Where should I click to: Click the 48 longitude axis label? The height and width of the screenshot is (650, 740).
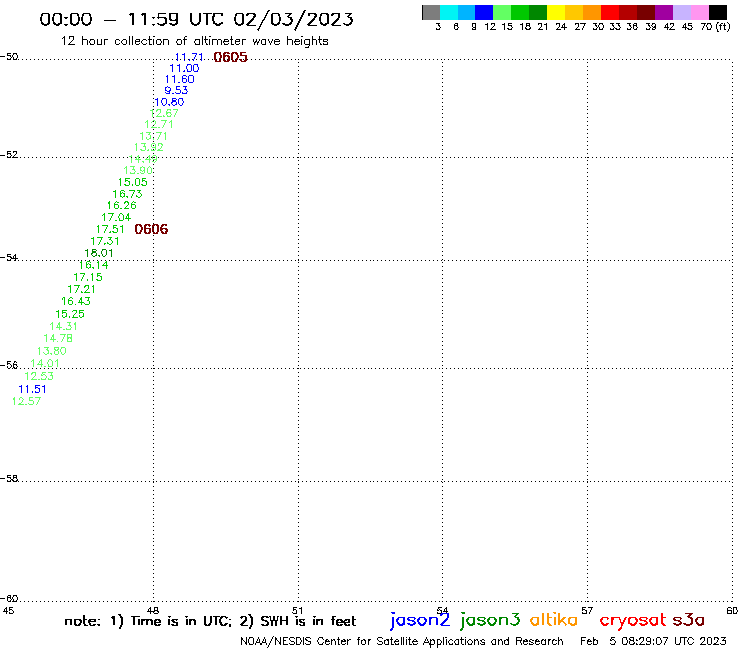(x=153, y=611)
